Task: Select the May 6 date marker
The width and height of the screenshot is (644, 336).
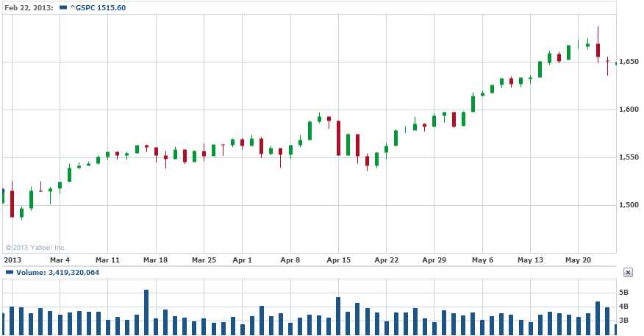Action: tap(482, 260)
